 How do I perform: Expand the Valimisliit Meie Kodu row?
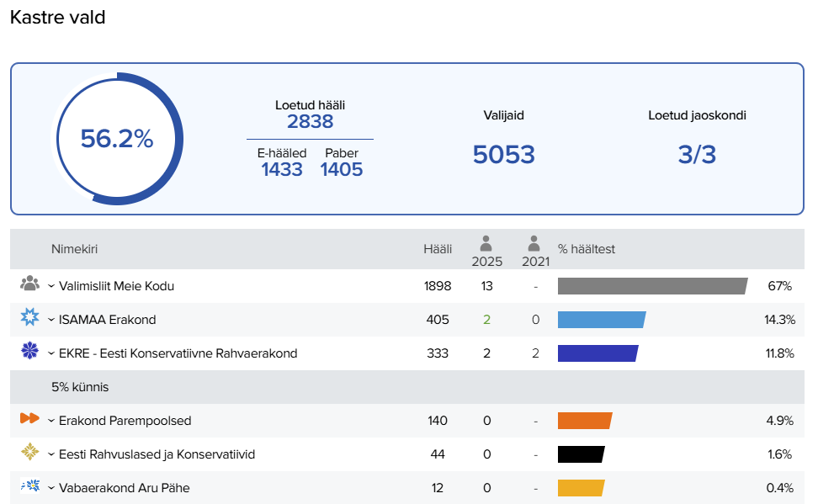[51, 287]
